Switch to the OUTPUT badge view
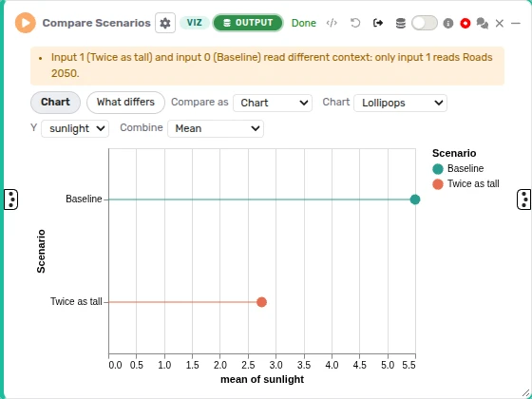The height and width of the screenshot is (399, 532). [x=248, y=23]
